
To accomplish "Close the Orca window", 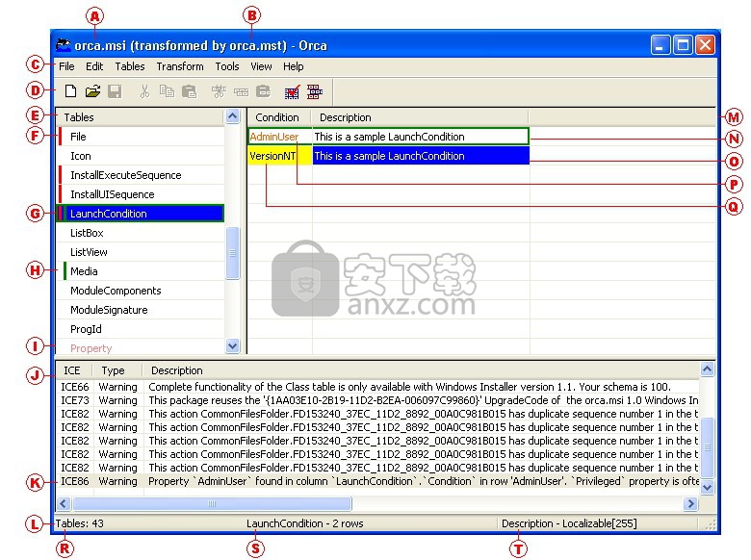I will click(x=705, y=45).
